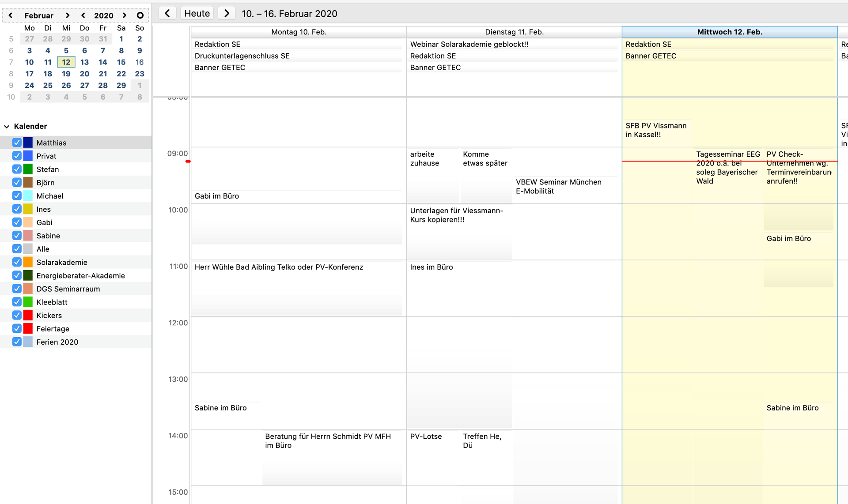Toggle the Solarakademie calendar checkbox
This screenshot has width=848, height=504.
point(17,262)
